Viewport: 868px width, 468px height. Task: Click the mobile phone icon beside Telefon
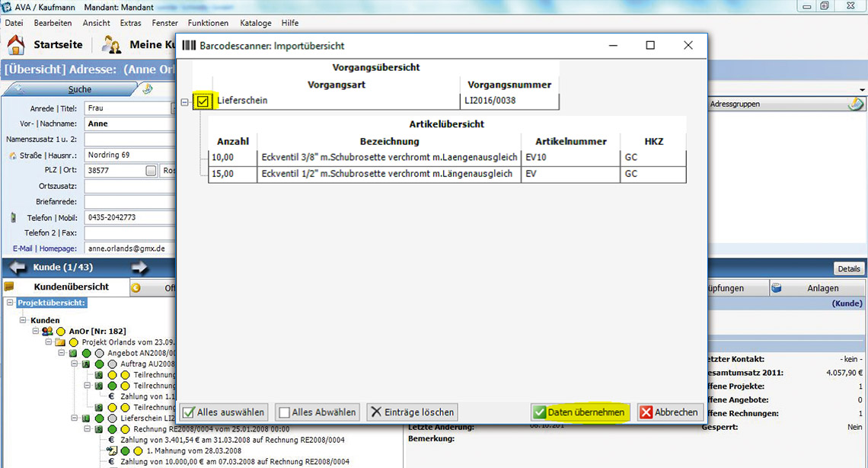coord(13,217)
